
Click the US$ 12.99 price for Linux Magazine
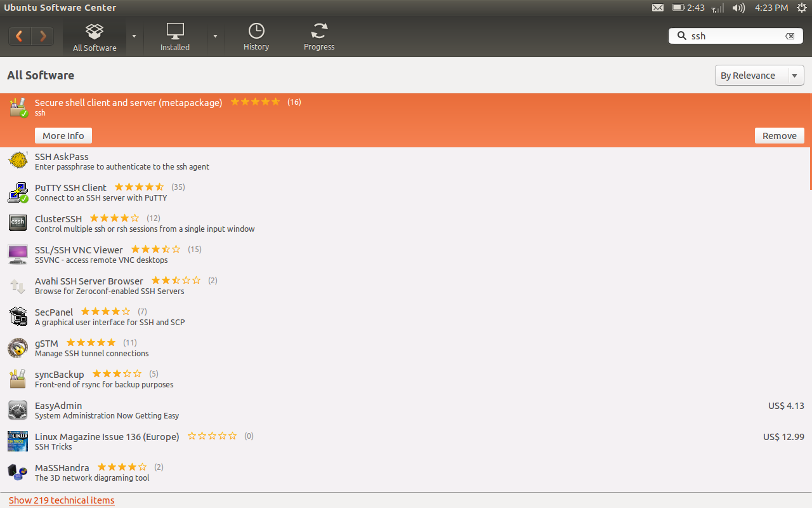click(783, 437)
